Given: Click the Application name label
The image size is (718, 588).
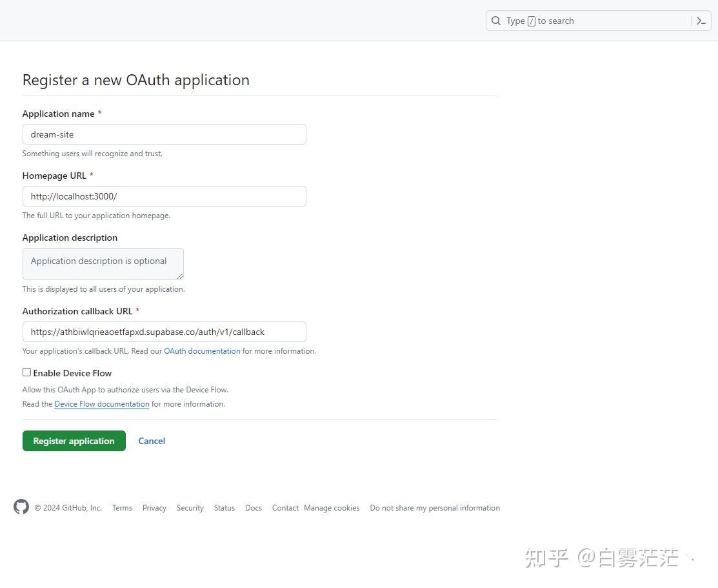Looking at the screenshot, I should 58,114.
